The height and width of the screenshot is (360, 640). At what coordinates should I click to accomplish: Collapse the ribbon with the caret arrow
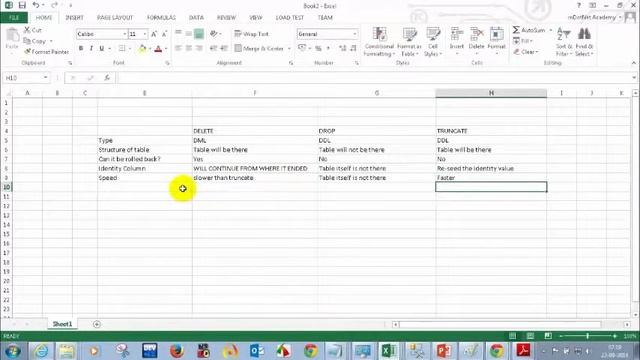(x=633, y=63)
